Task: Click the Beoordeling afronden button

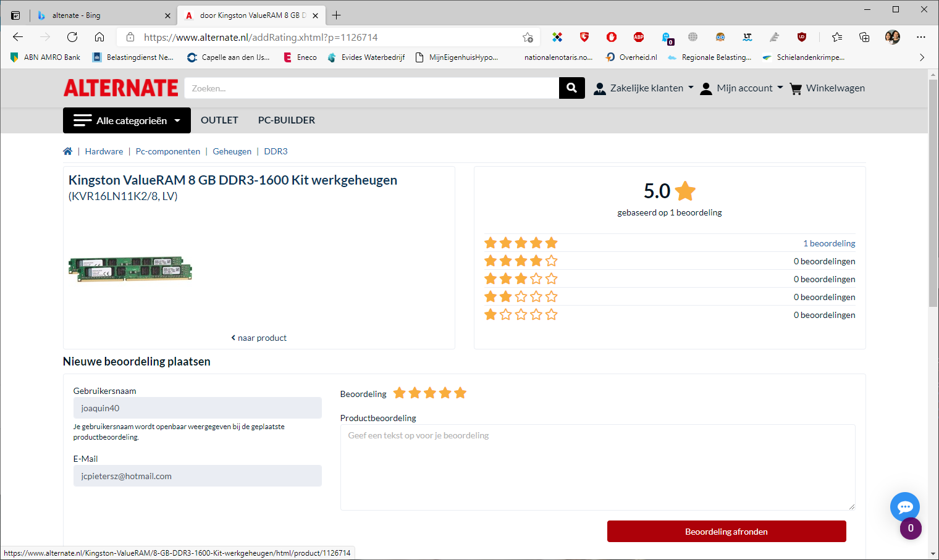Action: (726, 531)
